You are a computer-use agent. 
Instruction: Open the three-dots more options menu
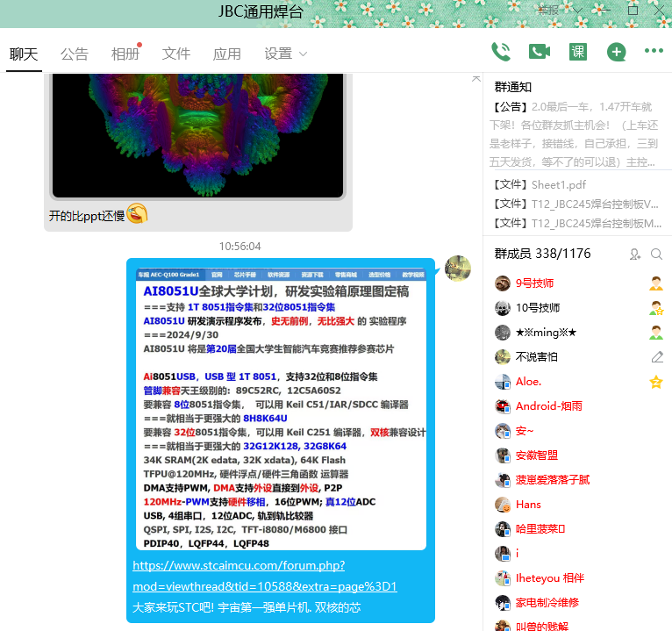point(654,51)
